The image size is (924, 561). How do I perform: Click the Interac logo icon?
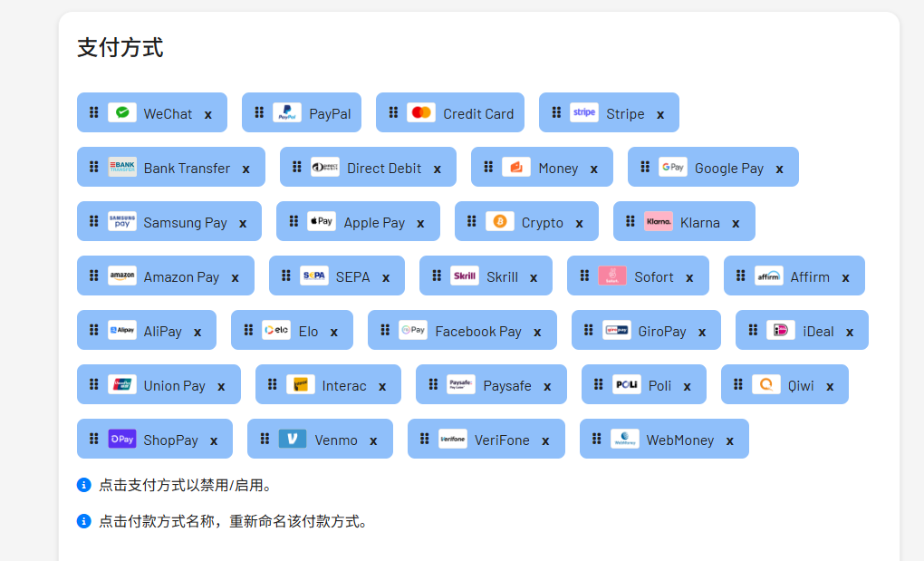(301, 384)
